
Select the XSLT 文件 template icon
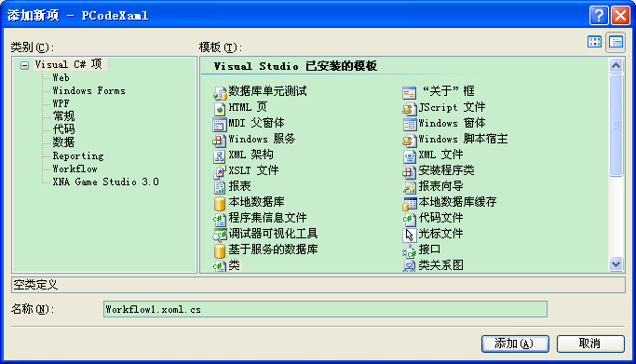coord(220,172)
